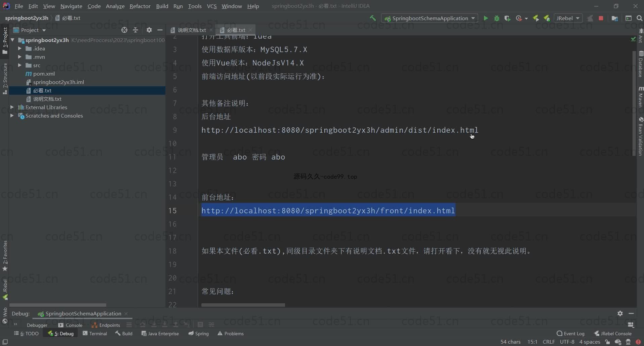Viewport: 644px width, 346px height.
Task: Click the Project panel horizontal scrollbar
Action: pyautogui.click(x=58, y=305)
